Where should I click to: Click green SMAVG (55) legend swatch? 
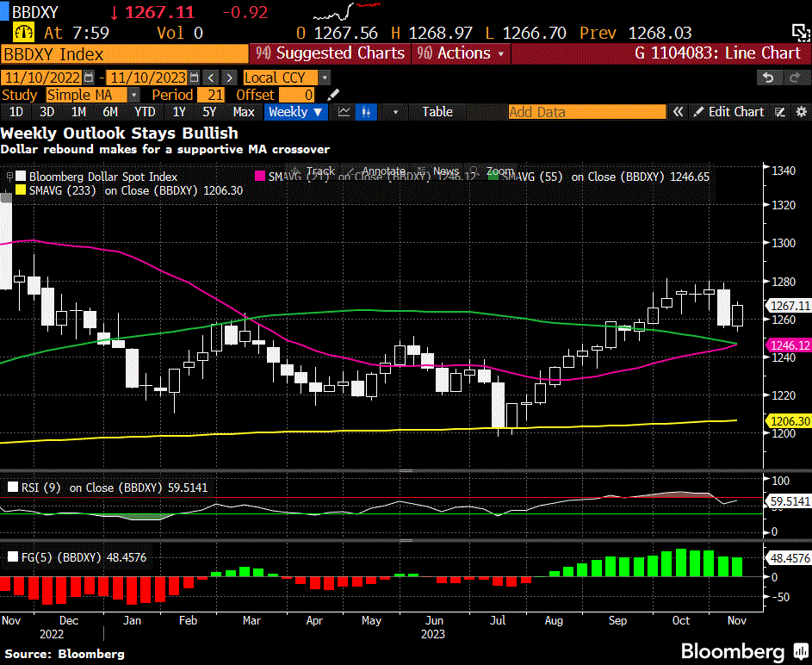click(x=493, y=177)
